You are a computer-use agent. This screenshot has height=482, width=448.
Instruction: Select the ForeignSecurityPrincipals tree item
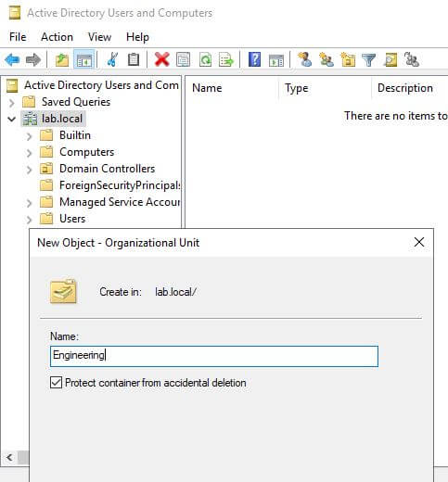[x=120, y=185]
